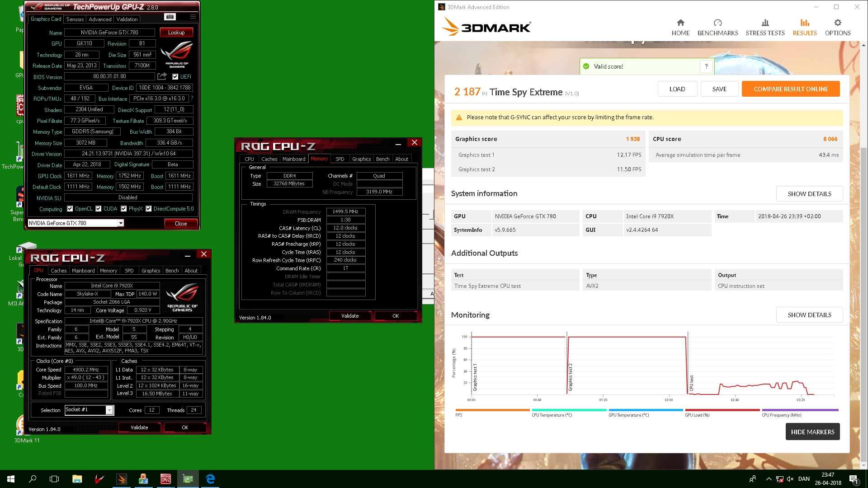Open the RESULTS section in 3DMark
Viewport: 868px width, 488px height.
(805, 28)
